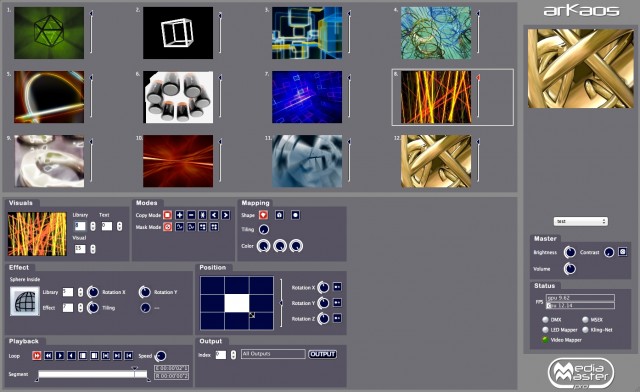Select visual thumbnail 6 with cylinders
This screenshot has width=640, height=392.
(178, 97)
